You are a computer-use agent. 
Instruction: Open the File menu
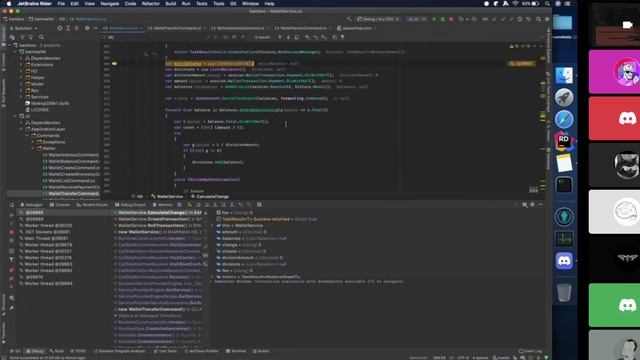(x=61, y=4)
